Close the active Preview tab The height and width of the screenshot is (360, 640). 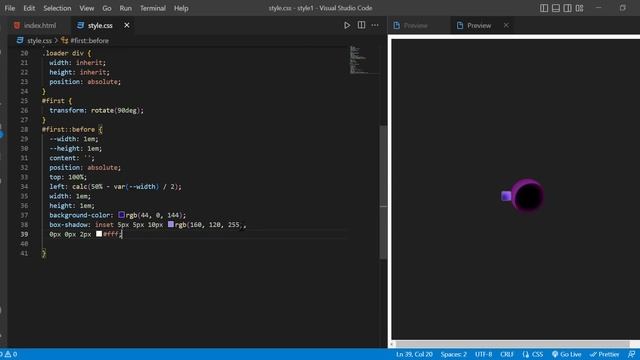[x=506, y=25]
